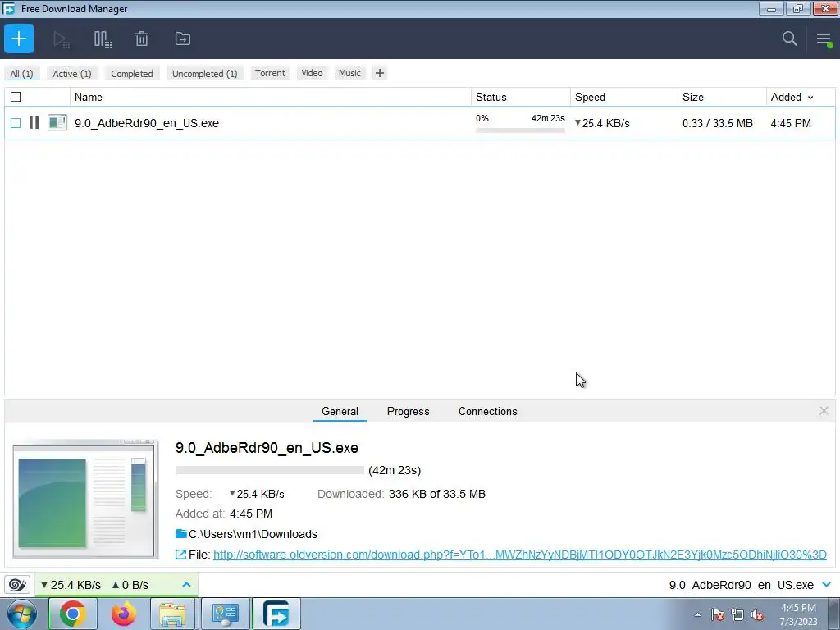Pause the 9.0_AdbeRdr90_en_US.exe download
The height and width of the screenshot is (630, 840).
34,123
